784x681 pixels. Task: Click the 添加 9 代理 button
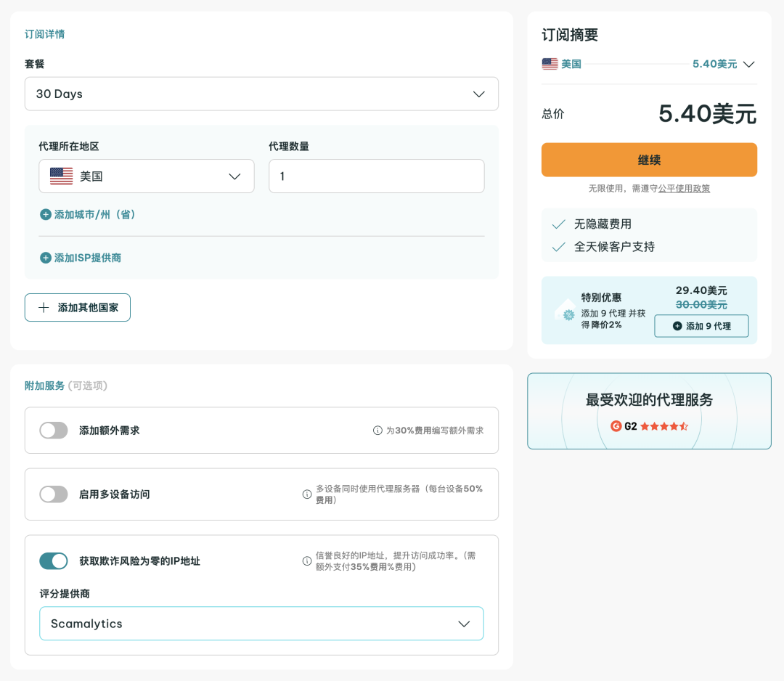tap(701, 326)
